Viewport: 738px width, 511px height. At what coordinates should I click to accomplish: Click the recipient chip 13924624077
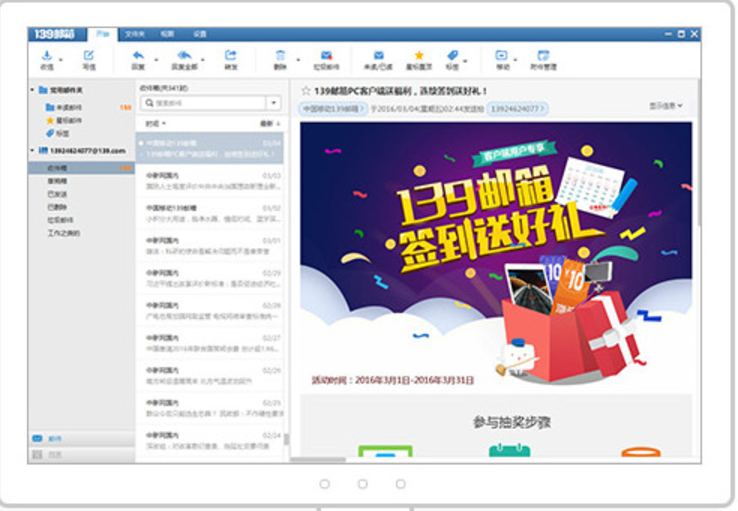coord(517,109)
